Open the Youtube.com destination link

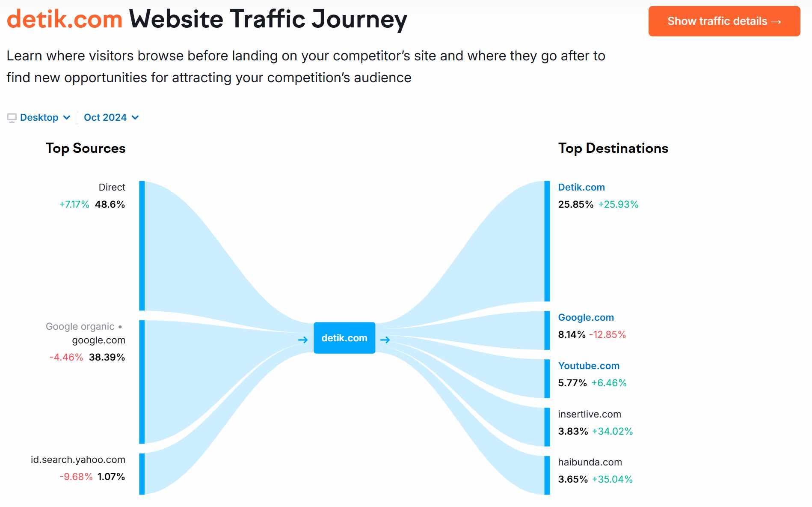pos(589,366)
